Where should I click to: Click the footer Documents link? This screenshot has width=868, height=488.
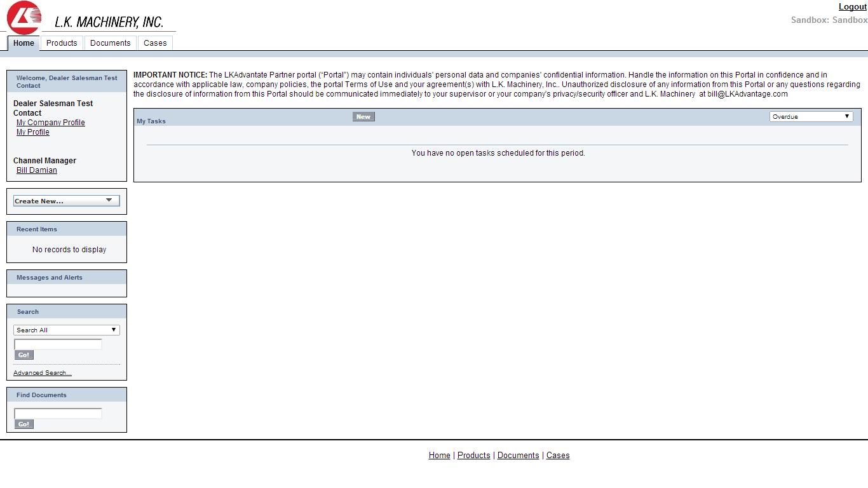518,456
